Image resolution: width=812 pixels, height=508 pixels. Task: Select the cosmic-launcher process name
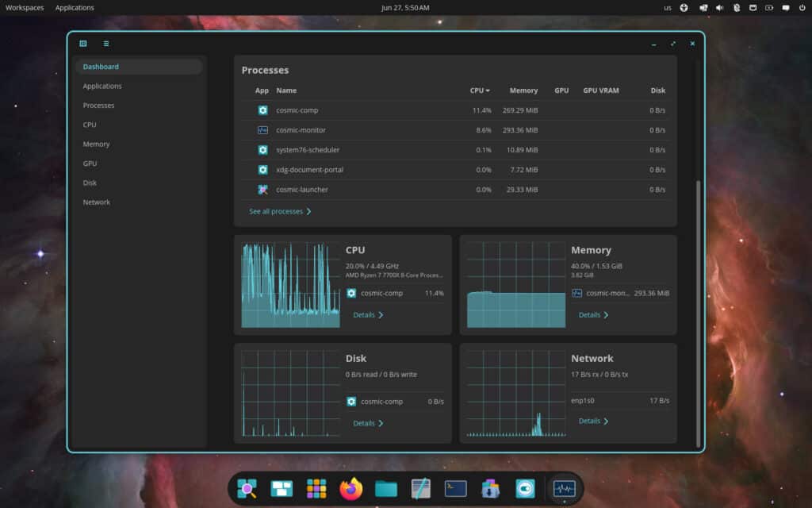pos(302,190)
